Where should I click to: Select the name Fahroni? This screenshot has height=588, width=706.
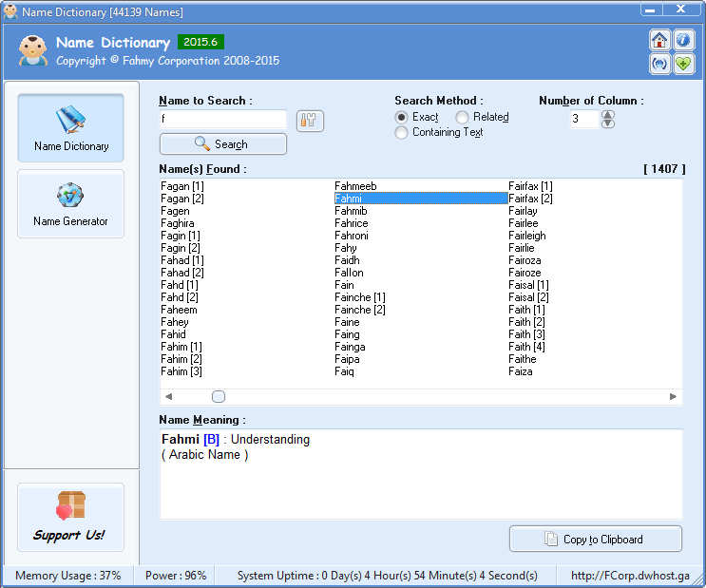click(352, 236)
